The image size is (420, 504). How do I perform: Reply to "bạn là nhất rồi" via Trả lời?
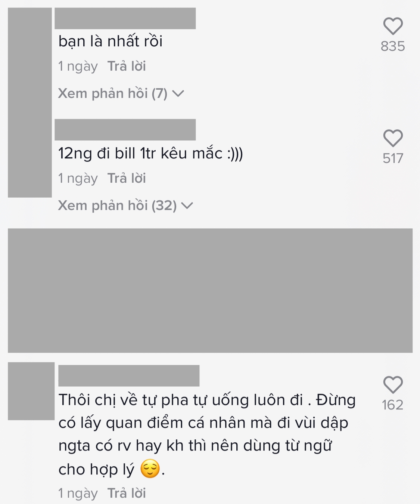(x=127, y=66)
